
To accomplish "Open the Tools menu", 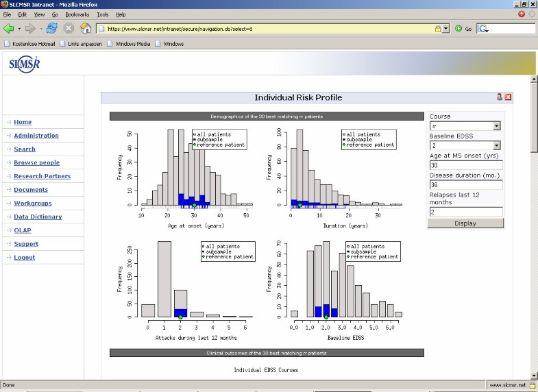I will (102, 14).
